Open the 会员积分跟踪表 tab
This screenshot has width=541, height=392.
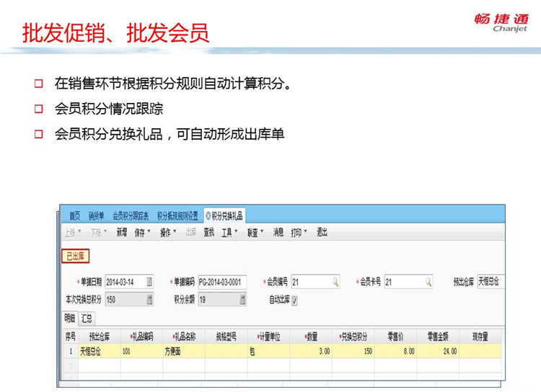click(x=131, y=216)
